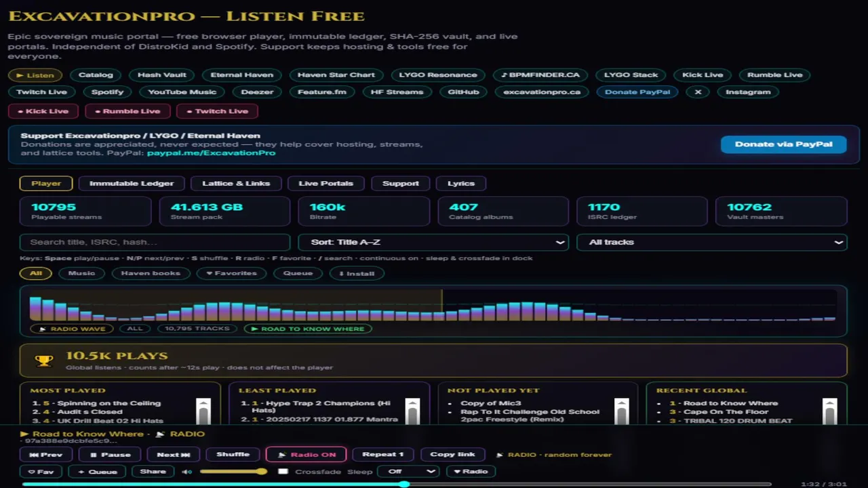Open the Donate PayPal nav pill
The width and height of the screenshot is (868, 488).
pyautogui.click(x=637, y=92)
